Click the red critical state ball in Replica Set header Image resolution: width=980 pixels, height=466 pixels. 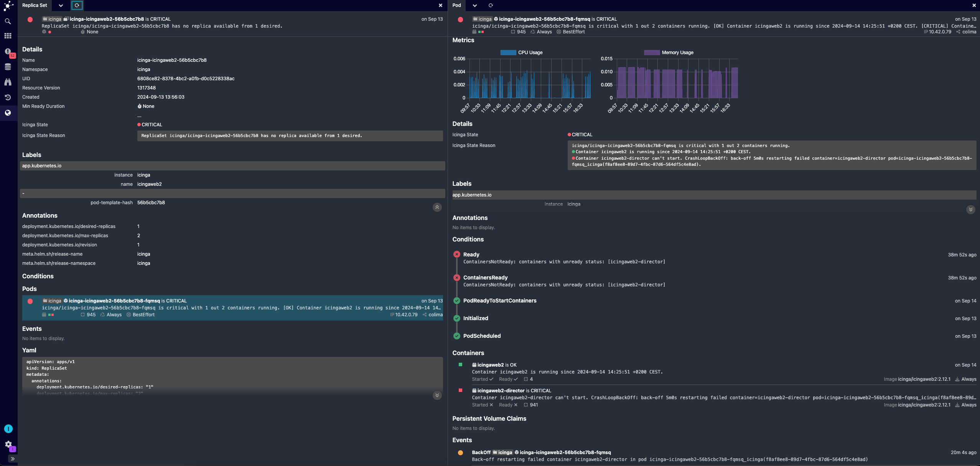[x=30, y=20]
